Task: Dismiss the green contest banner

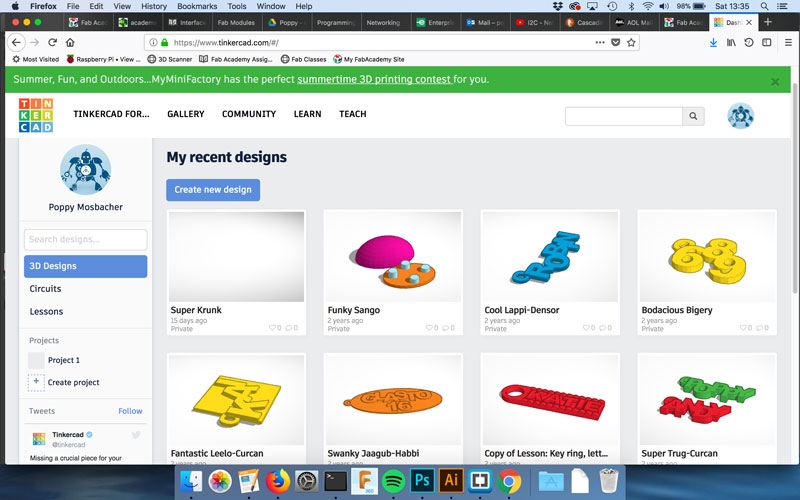Action: [775, 82]
